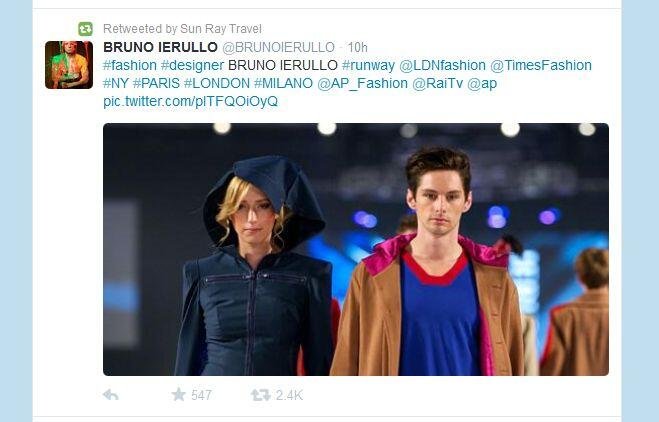Open the #runway hashtag

[x=368, y=65]
